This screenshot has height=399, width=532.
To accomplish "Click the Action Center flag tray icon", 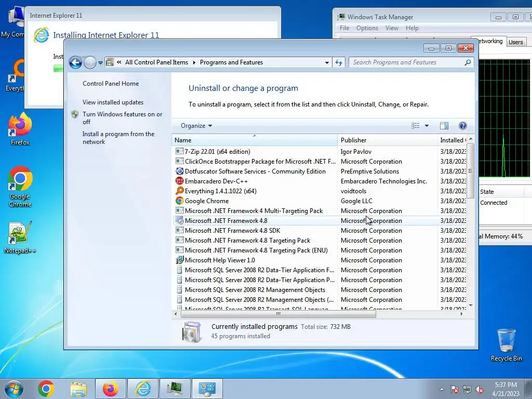I will coord(454,389).
